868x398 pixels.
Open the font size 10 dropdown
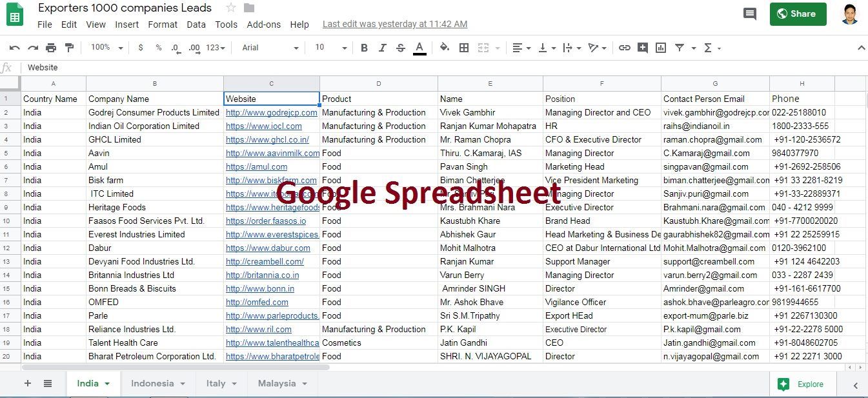(331, 48)
